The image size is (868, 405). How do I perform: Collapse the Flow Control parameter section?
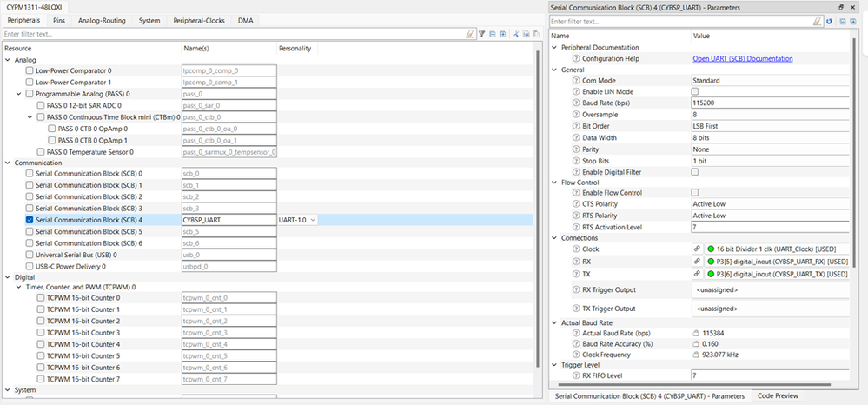(x=556, y=183)
